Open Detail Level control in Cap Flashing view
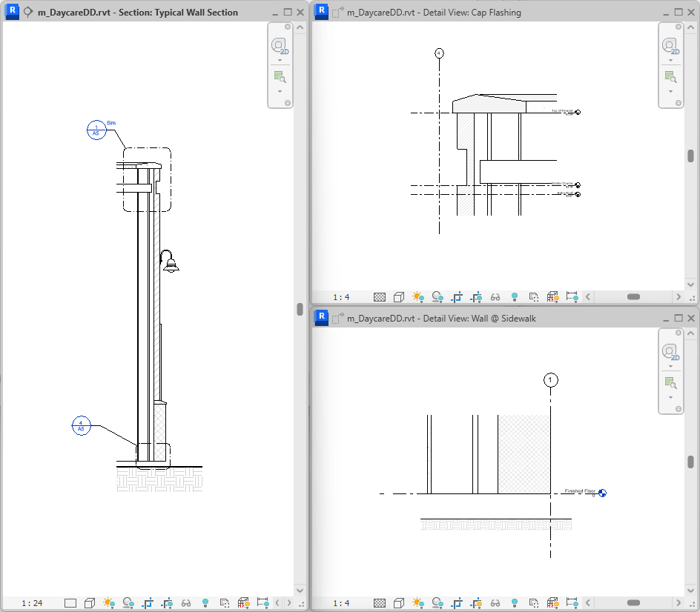Screen dimensions: 700x612 tap(380, 297)
